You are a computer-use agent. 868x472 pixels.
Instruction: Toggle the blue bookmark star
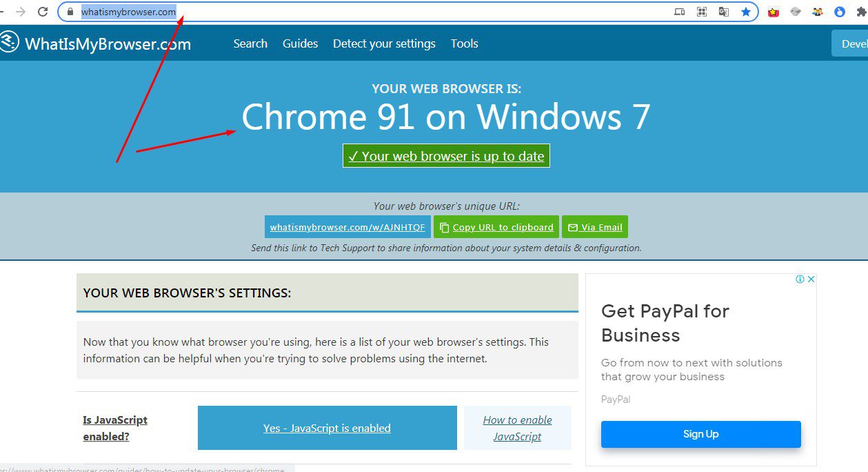click(745, 12)
